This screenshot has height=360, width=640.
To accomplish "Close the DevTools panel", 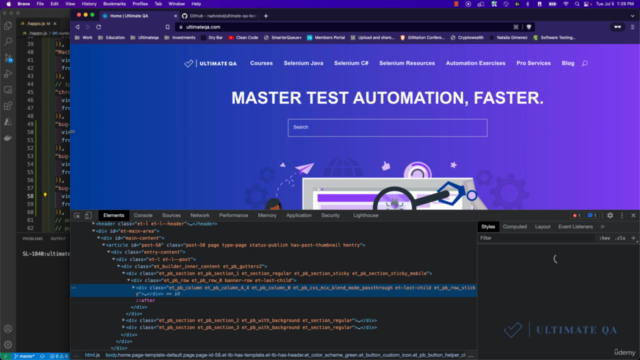I will click(633, 216).
